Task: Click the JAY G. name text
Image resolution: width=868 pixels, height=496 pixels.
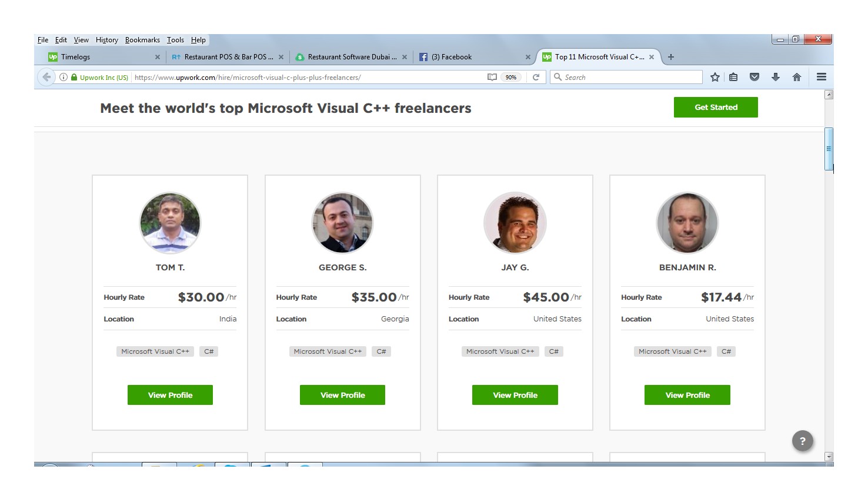Action: (x=515, y=267)
